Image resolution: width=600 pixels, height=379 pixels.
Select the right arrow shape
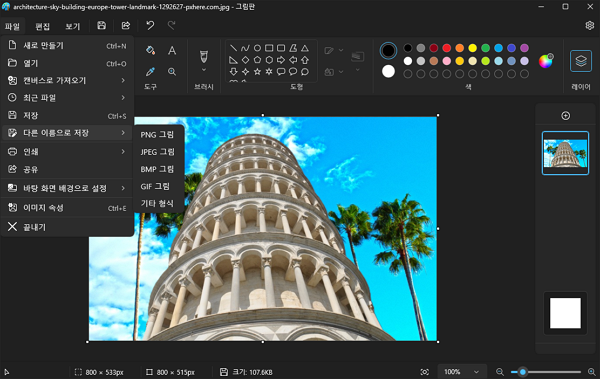pyautogui.click(x=281, y=60)
